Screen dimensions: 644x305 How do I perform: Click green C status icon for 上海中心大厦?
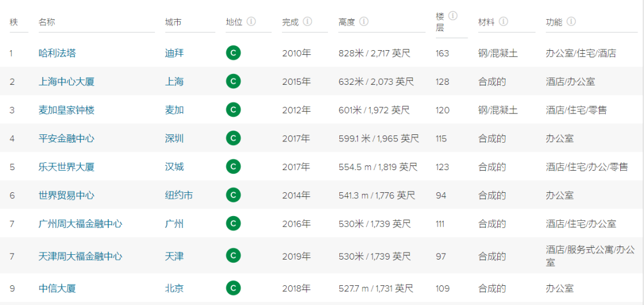pyautogui.click(x=233, y=81)
